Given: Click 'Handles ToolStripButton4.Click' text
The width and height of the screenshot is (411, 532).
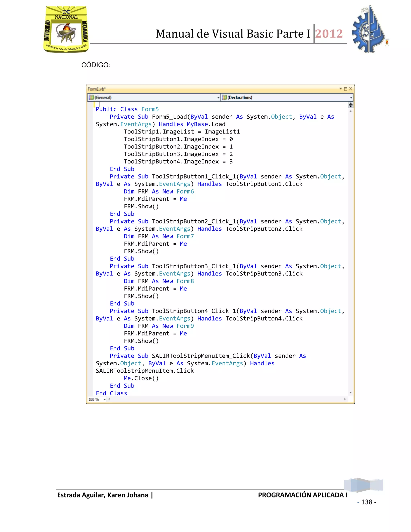Looking at the screenshot, I should (x=250, y=319).
